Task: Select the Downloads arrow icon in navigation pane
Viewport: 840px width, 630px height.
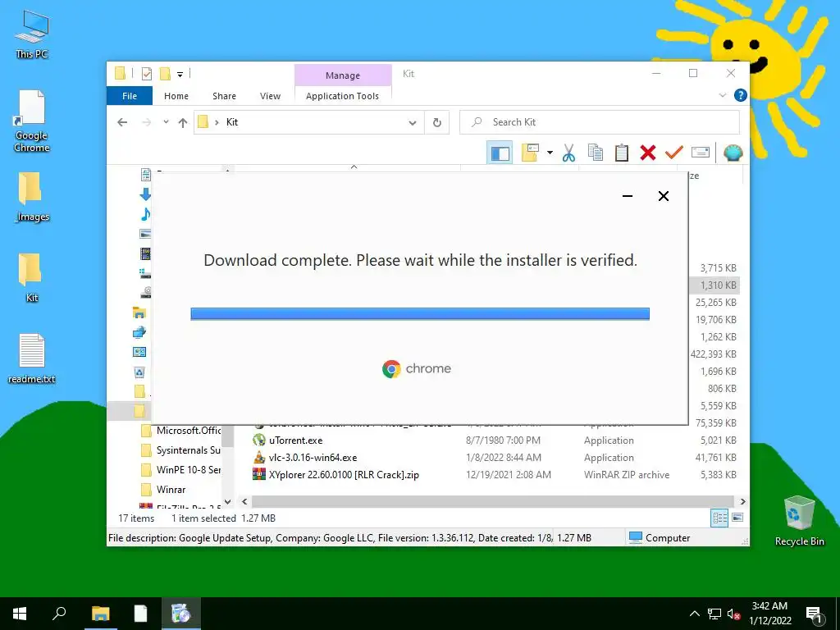Action: (x=145, y=194)
